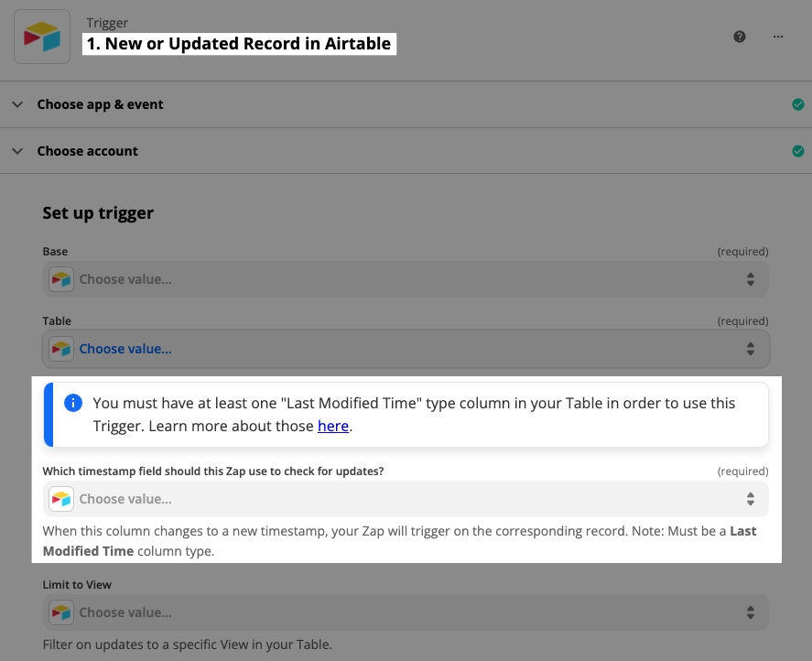Open the Limit to View dropdown arrows
This screenshot has height=661, width=812.
point(751,612)
